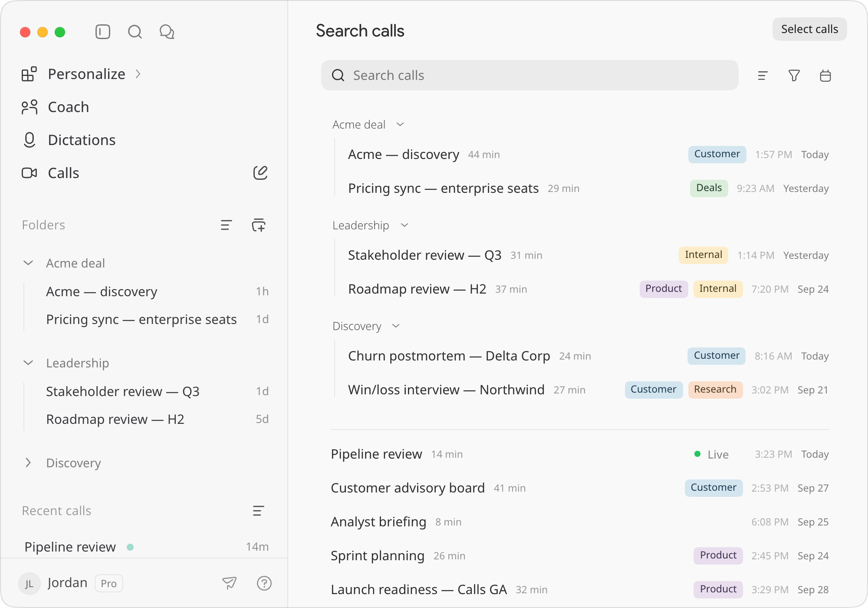Create new folder with plus icon
868x608 pixels.
(259, 225)
